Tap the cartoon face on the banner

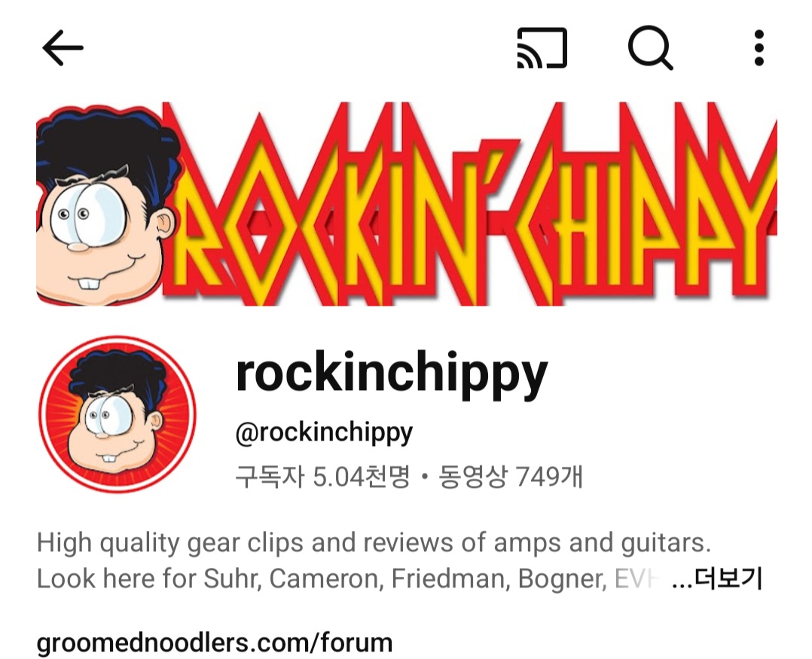106,205
